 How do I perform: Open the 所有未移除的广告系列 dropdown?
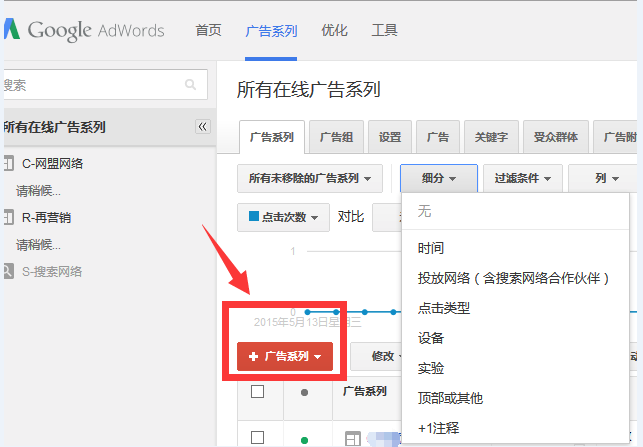[x=310, y=178]
